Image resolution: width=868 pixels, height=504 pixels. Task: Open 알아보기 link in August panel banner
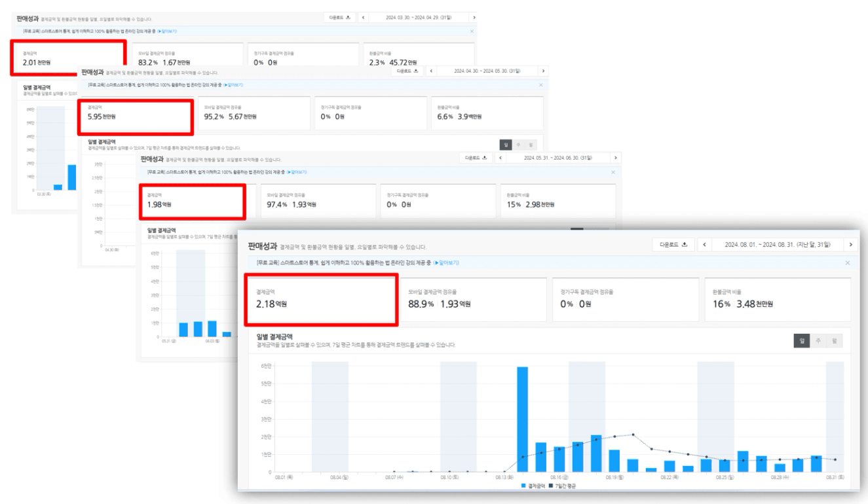pyautogui.click(x=445, y=262)
